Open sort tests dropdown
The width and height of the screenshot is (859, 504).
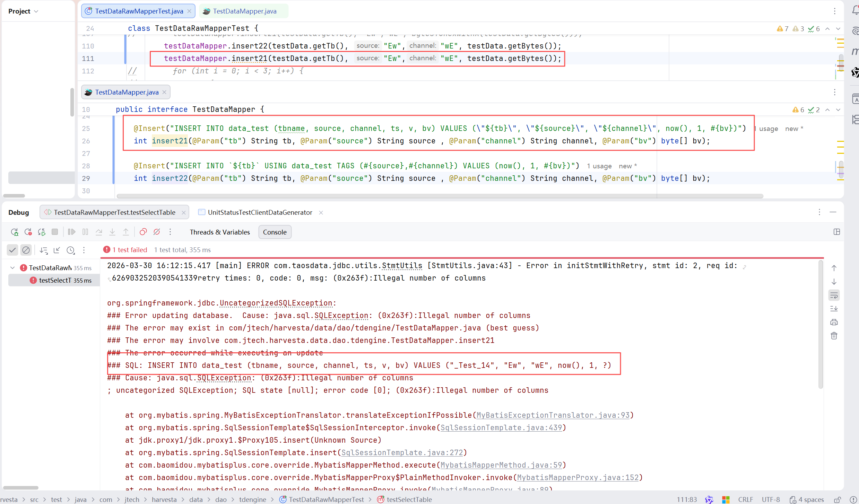tap(44, 250)
